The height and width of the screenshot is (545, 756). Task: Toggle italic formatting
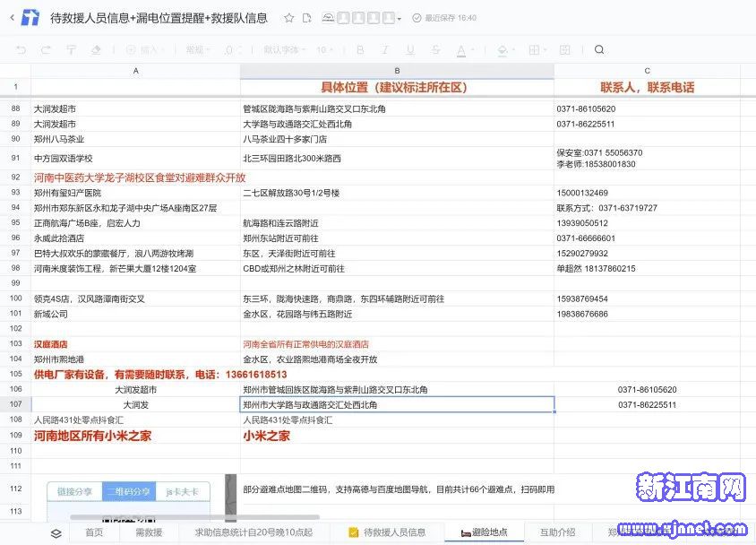coord(385,49)
